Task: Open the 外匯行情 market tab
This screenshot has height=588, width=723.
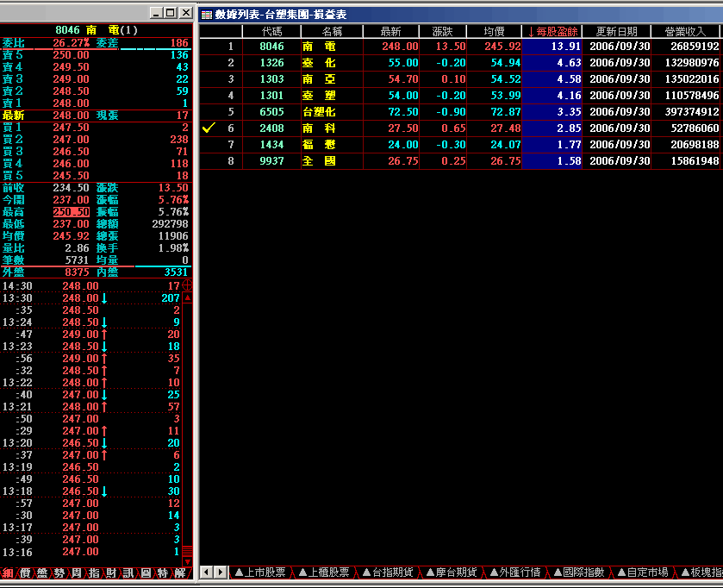Action: coord(515,572)
